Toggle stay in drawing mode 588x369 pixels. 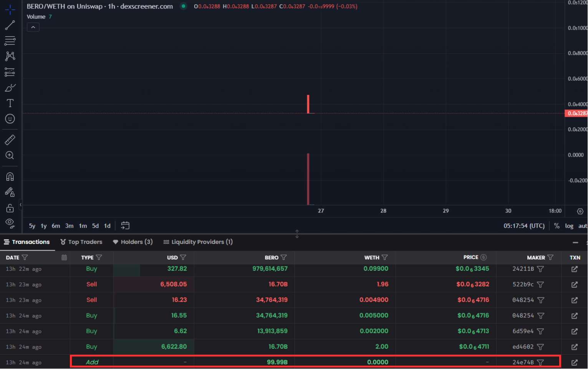click(x=10, y=192)
